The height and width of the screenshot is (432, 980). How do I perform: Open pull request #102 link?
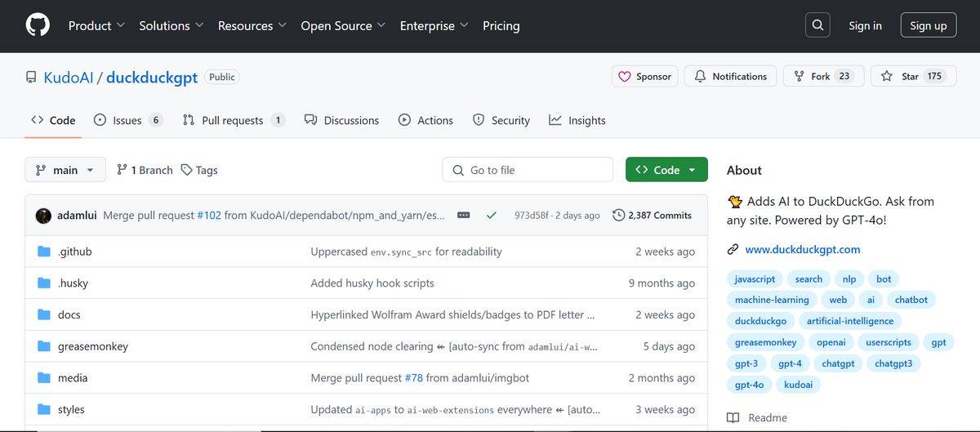pyautogui.click(x=209, y=216)
